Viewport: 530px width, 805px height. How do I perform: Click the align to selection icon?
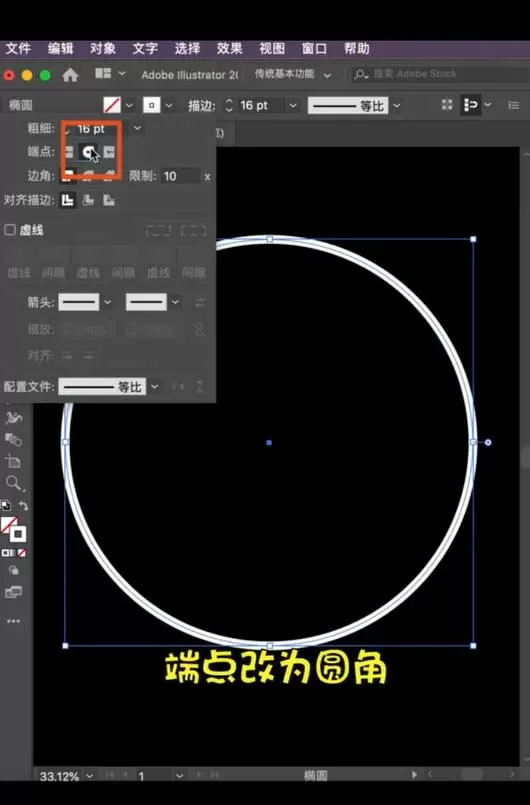point(470,105)
